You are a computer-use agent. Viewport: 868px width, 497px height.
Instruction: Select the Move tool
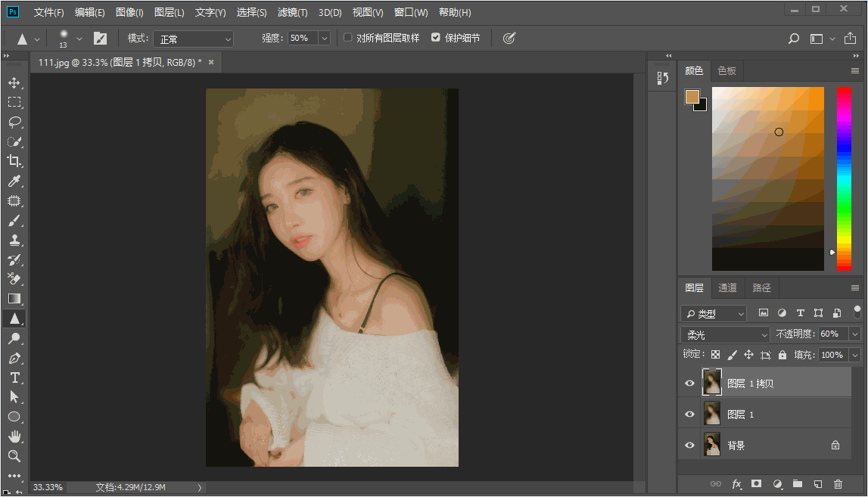[x=14, y=82]
